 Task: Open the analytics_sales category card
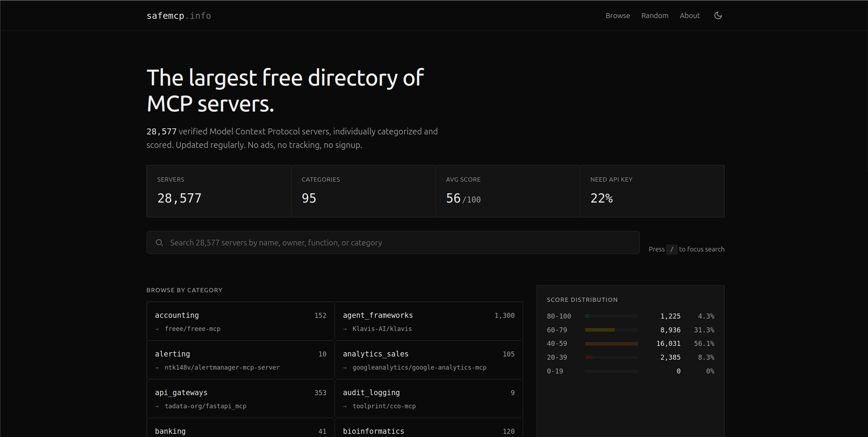[429, 360]
